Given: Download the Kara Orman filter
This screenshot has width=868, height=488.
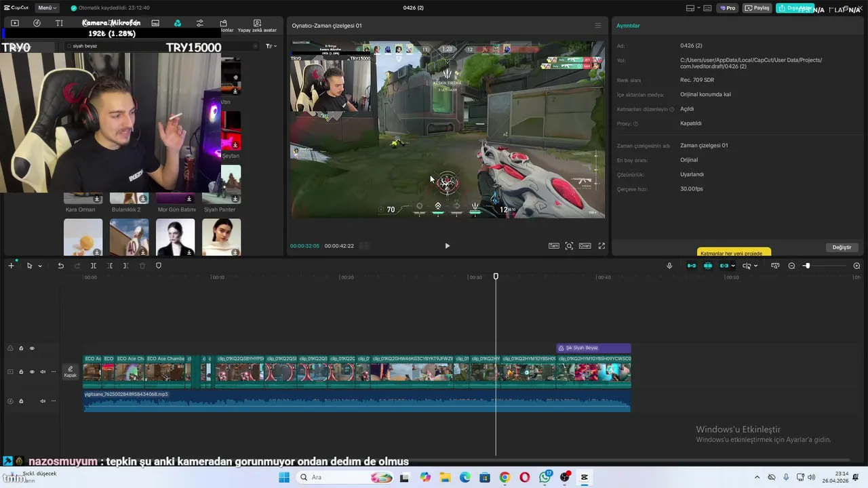Looking at the screenshot, I should [97, 199].
